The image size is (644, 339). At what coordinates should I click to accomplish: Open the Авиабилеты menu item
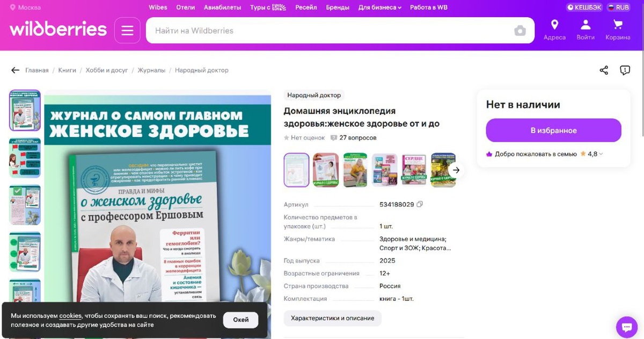(x=222, y=8)
